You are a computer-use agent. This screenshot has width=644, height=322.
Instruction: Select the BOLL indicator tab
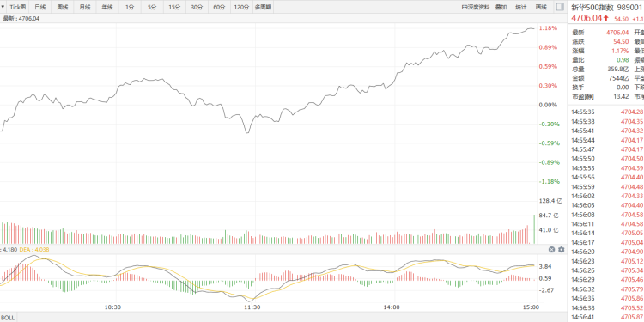tap(8, 318)
